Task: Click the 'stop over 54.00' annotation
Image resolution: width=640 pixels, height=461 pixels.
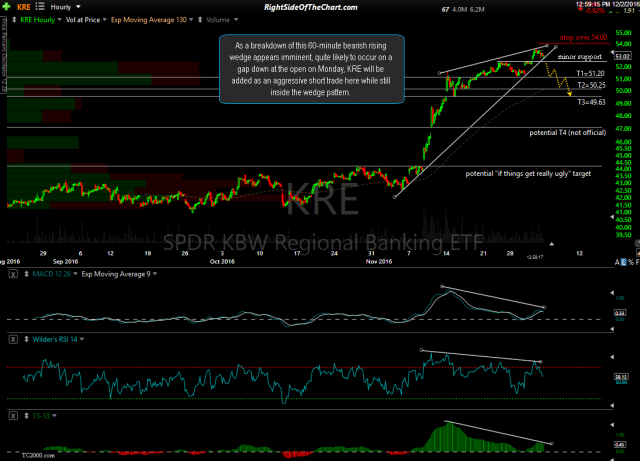Action: [x=583, y=37]
